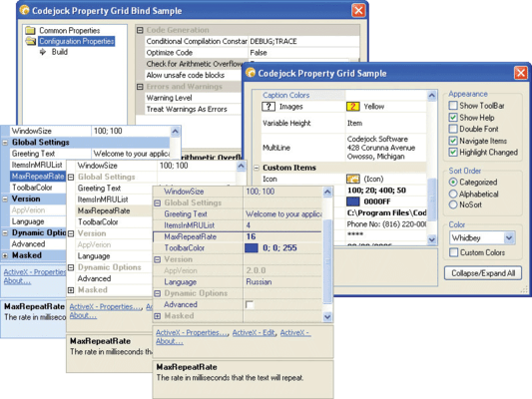Click the question mark image icon next to Images
This screenshot has width=532, height=399.
coord(268,107)
